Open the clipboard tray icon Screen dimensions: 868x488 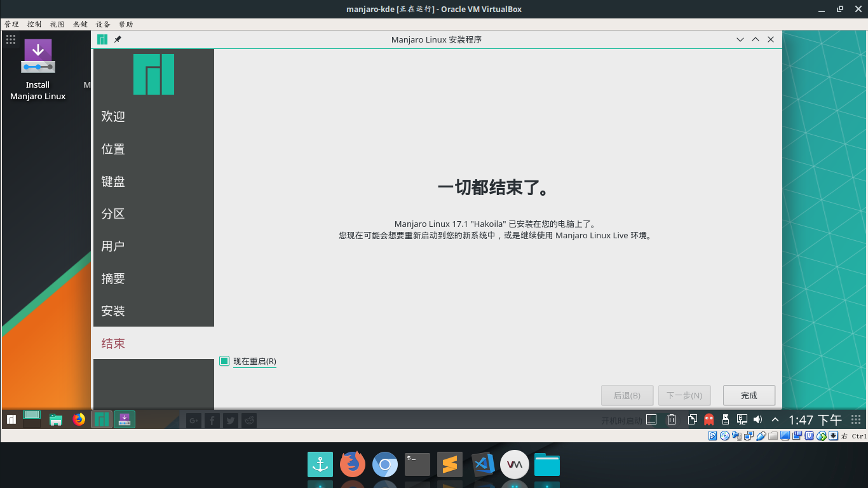tap(693, 419)
